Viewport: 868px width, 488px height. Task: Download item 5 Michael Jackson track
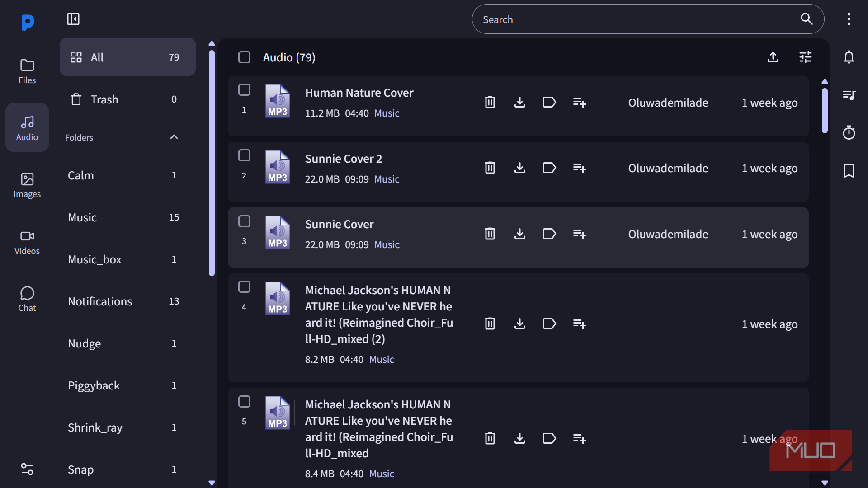pos(520,438)
